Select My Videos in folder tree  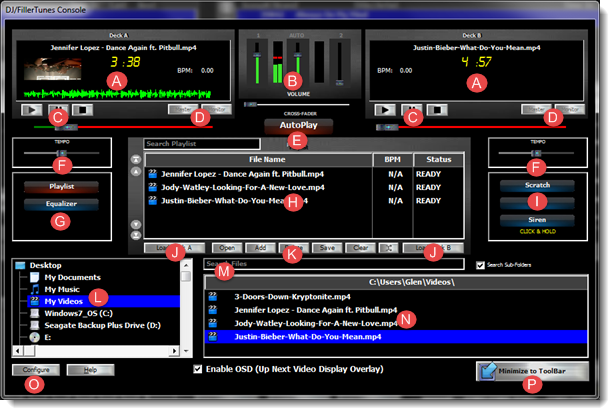click(64, 301)
